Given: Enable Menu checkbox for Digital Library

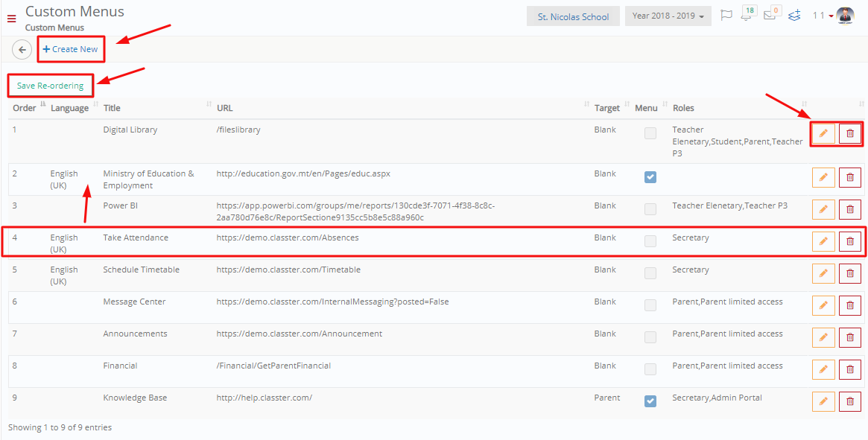Looking at the screenshot, I should [x=650, y=133].
